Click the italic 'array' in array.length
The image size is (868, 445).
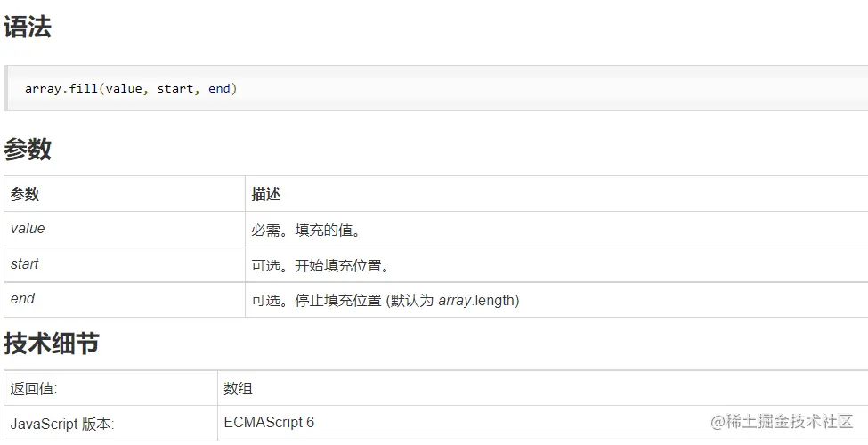pos(454,300)
